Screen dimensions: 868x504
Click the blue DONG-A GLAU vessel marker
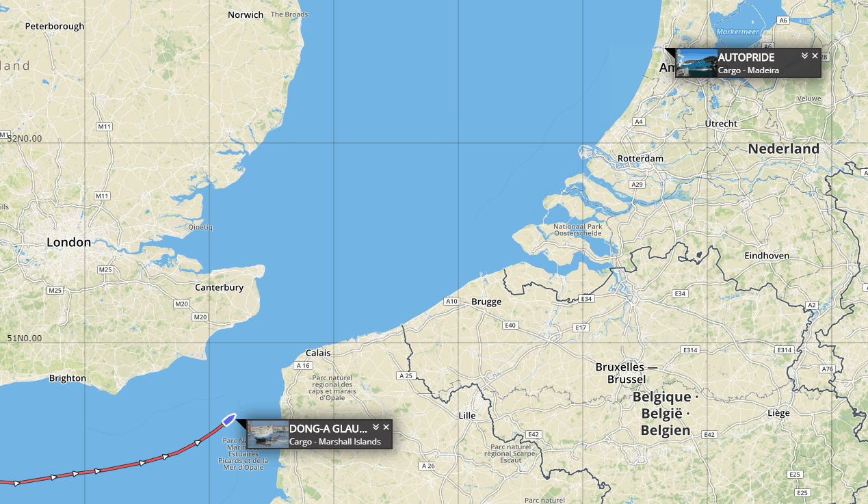click(x=229, y=419)
